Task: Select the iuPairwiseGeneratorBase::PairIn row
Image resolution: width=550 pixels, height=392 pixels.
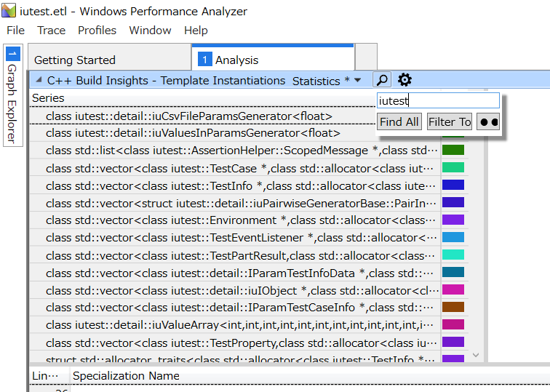Action: 235,203
